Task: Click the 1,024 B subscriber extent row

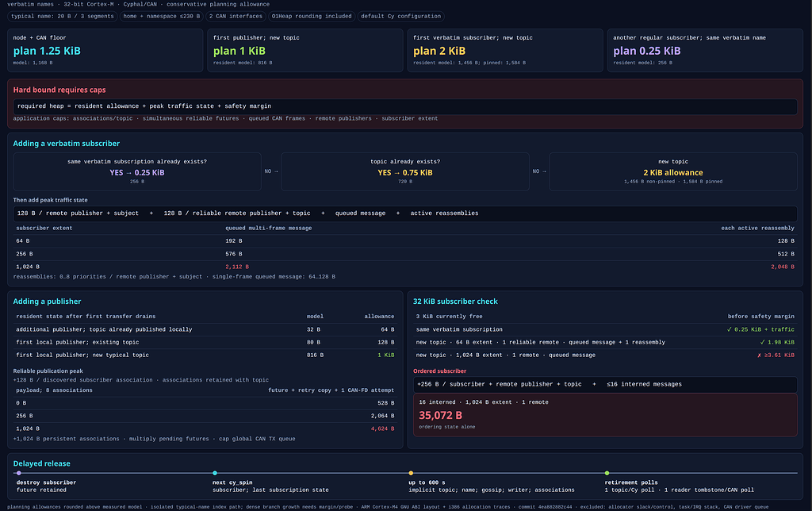Action: tap(405, 267)
